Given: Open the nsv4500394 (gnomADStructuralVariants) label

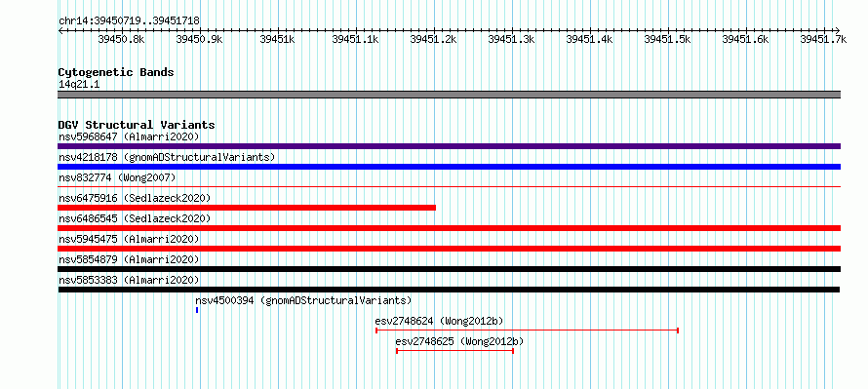Looking at the screenshot, I should [x=304, y=300].
